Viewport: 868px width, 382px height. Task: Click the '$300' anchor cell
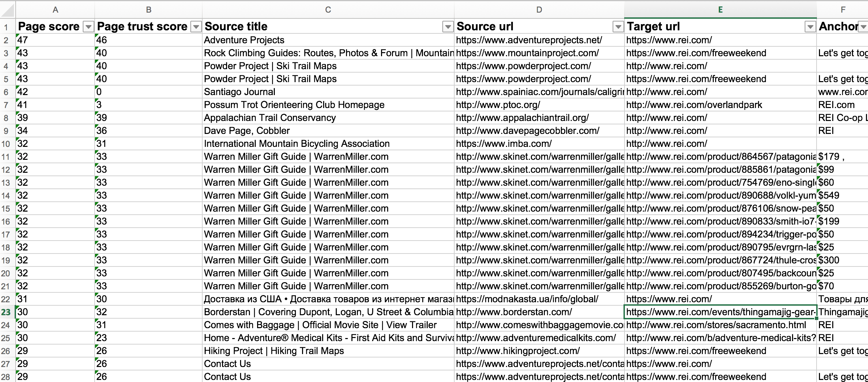(x=842, y=260)
